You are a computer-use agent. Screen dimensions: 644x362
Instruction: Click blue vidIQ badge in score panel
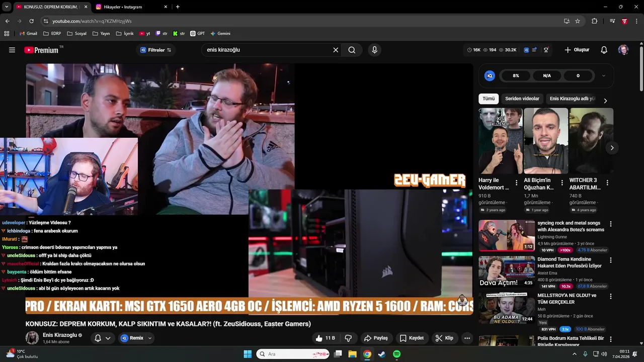[x=490, y=75]
